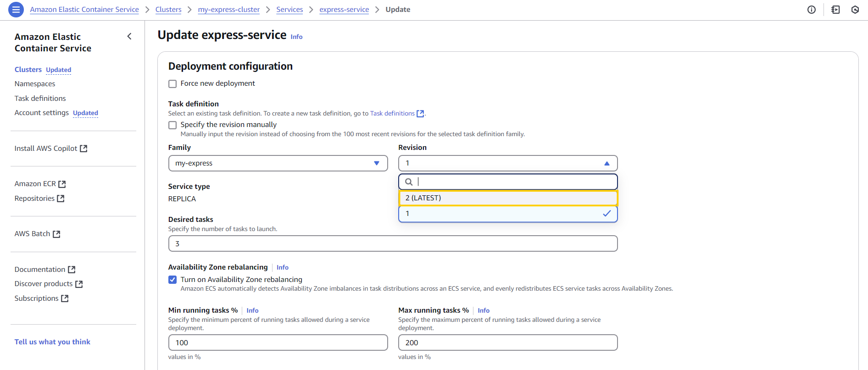Screen dimensions: 868x370
Task: Click the Revision search filter field
Action: pyautogui.click(x=508, y=182)
